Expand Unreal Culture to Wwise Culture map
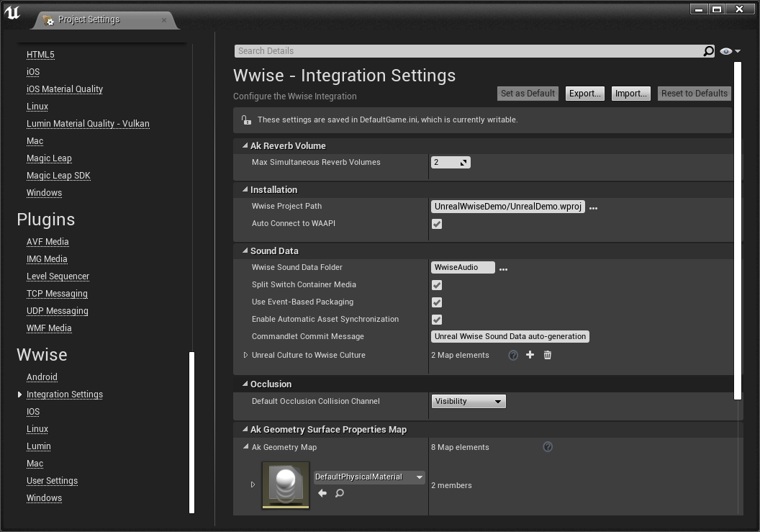 point(245,355)
